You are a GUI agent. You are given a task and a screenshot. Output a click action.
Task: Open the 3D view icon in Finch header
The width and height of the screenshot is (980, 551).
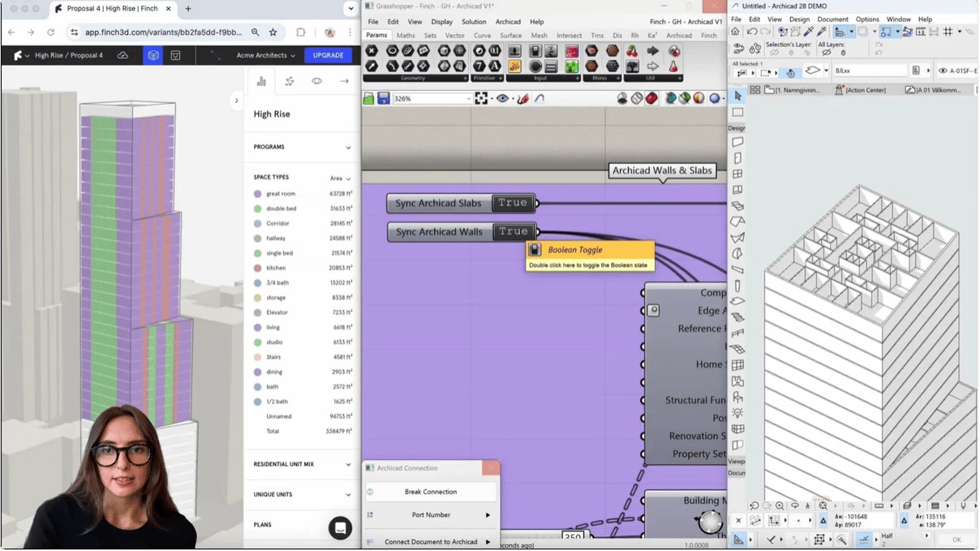click(x=153, y=55)
